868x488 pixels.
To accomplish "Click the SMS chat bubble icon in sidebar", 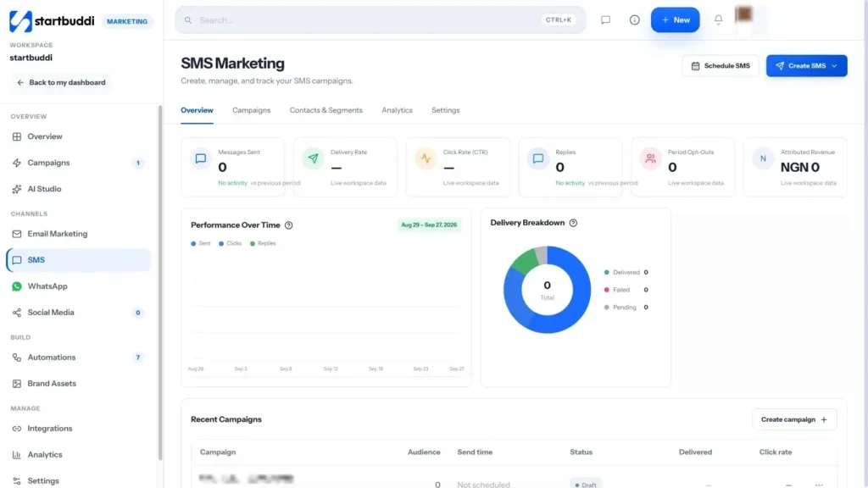I will coord(17,260).
